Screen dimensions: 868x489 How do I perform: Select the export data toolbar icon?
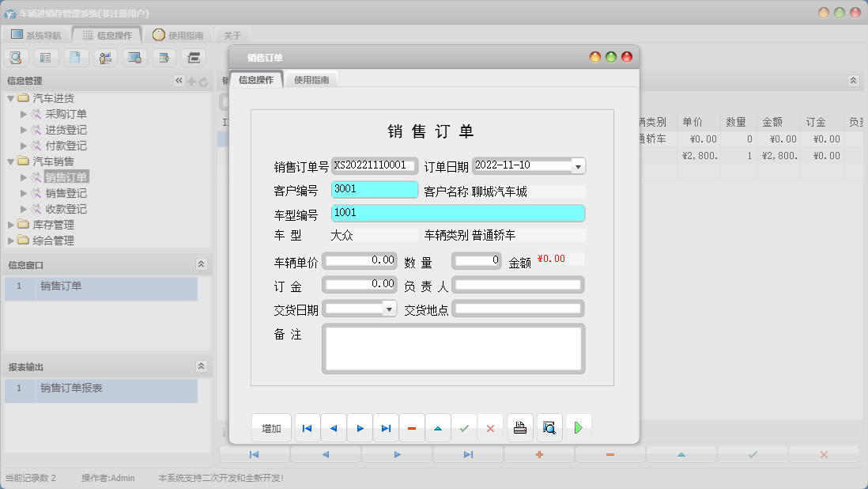163,57
